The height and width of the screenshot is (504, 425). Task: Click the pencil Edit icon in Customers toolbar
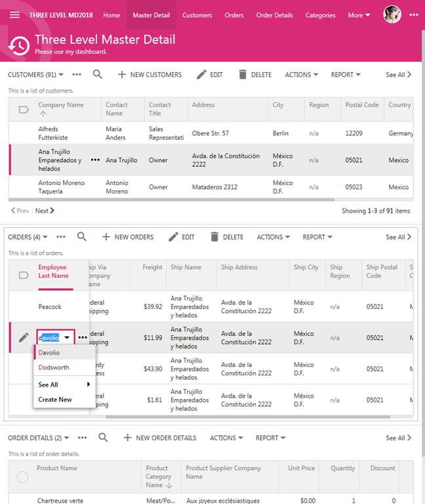click(x=201, y=74)
